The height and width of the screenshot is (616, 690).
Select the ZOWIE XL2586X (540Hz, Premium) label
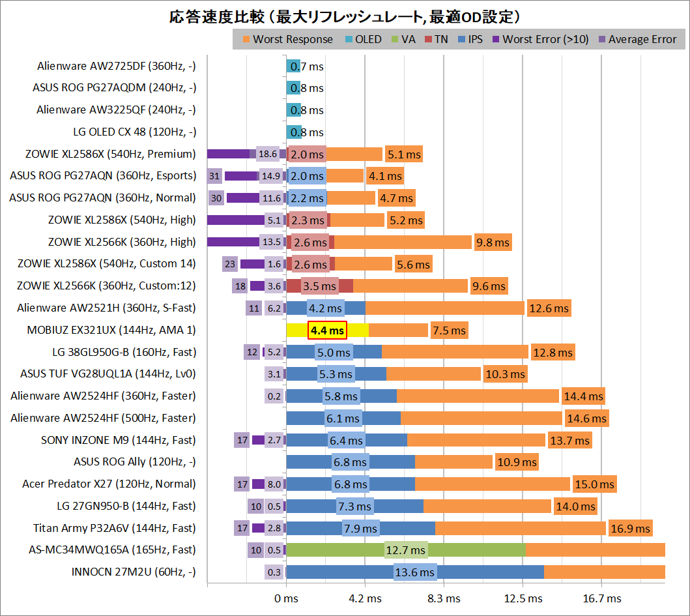(111, 154)
